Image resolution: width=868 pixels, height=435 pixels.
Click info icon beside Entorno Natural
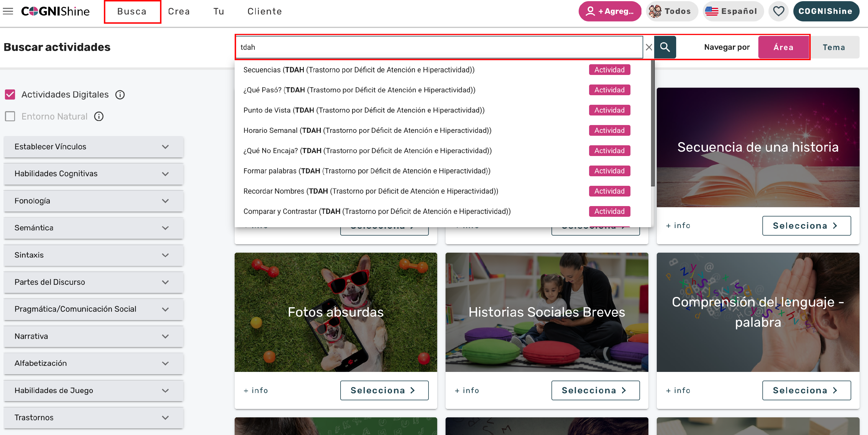click(99, 117)
